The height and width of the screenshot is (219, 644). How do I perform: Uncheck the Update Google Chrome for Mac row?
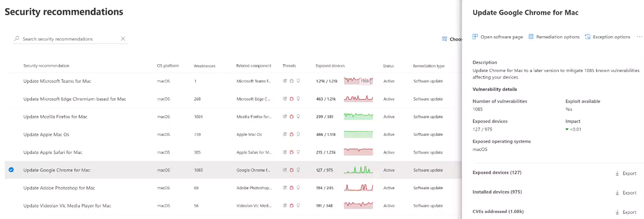11,170
